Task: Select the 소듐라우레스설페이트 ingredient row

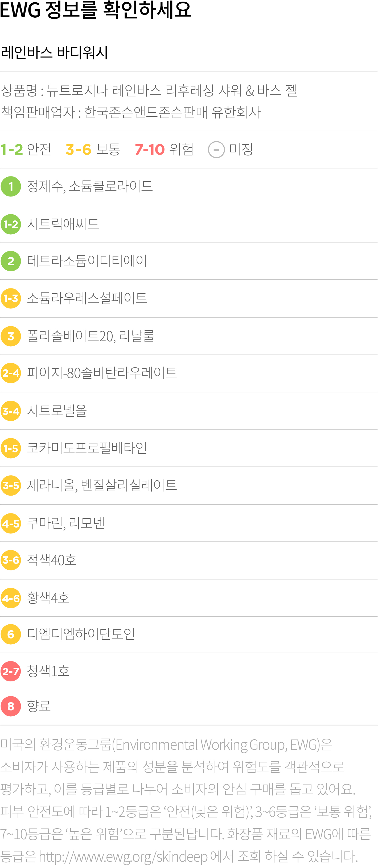Action: 189,299
